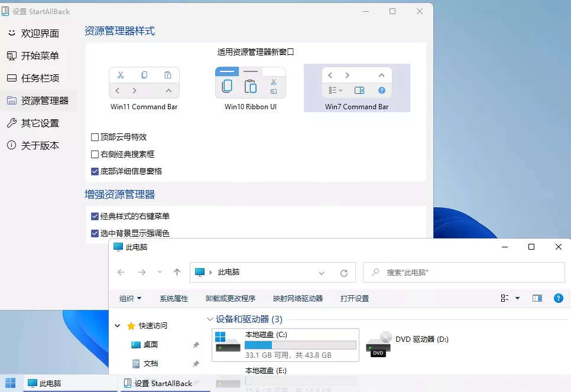Switch to the 开始菜单 settings section
This screenshot has height=392, width=571.
tap(37, 55)
